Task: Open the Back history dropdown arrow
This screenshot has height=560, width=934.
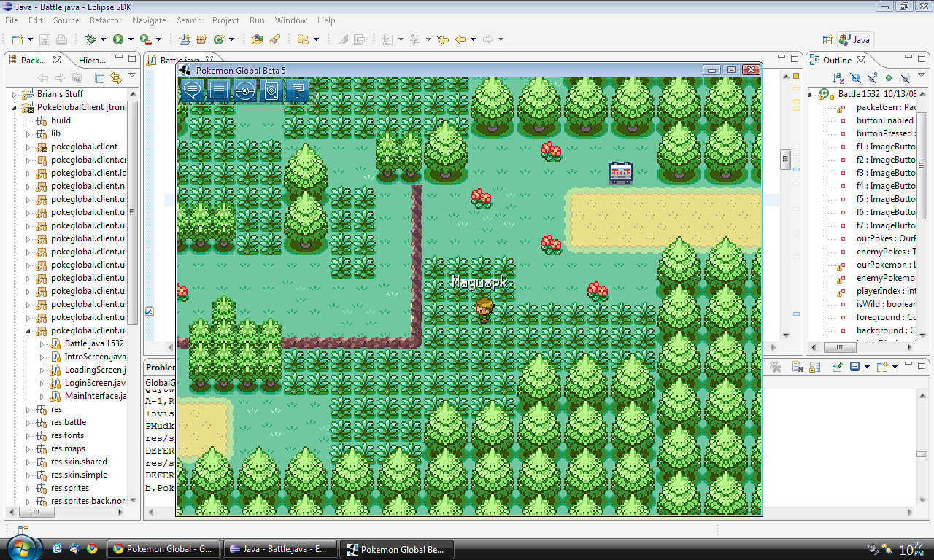Action: [x=473, y=39]
